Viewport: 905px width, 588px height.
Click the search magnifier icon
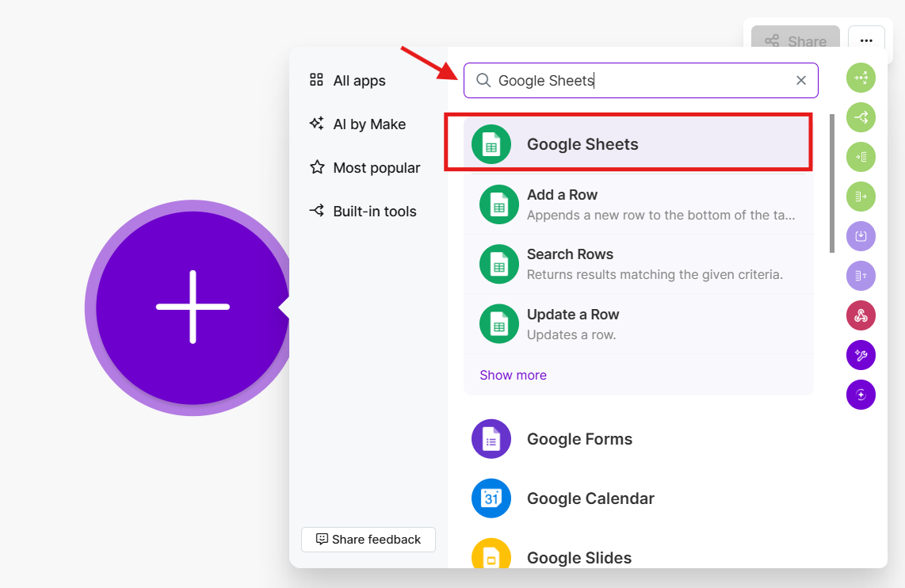tap(483, 80)
